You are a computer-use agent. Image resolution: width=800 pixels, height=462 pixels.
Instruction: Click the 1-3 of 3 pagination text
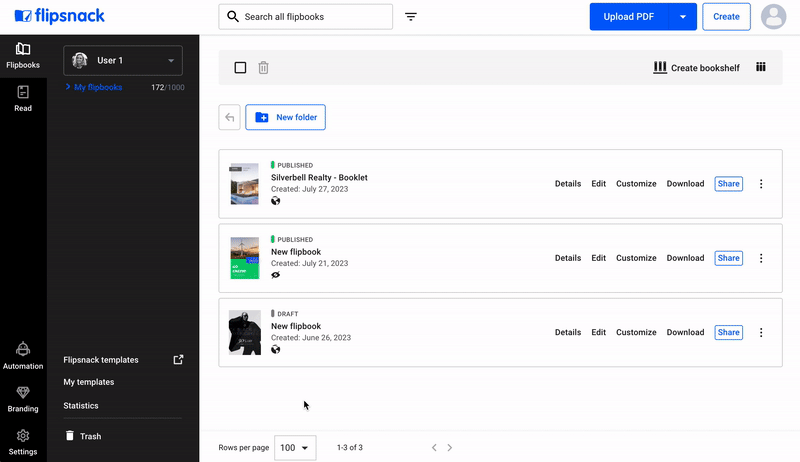tap(349, 447)
